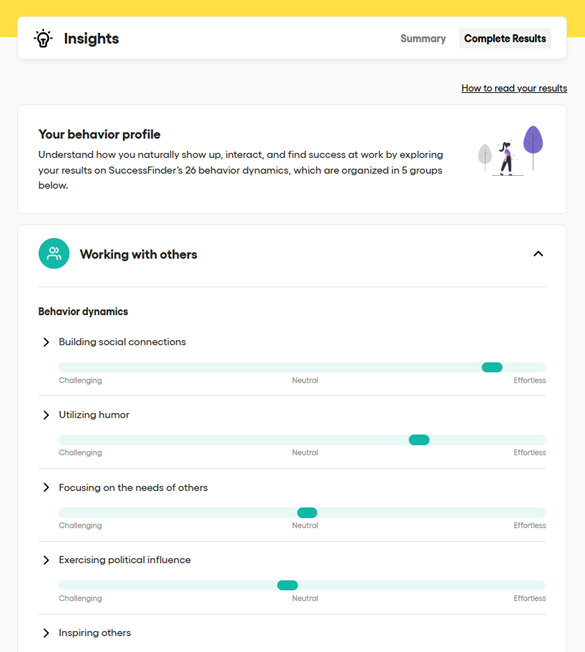585x652 pixels.
Task: Expand Focusing on the needs of others chevron
Action: pyautogui.click(x=46, y=487)
